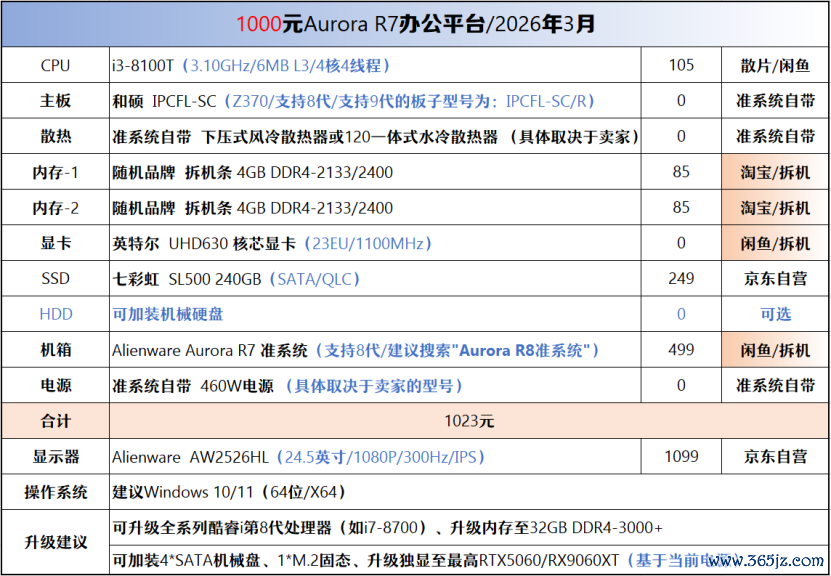The height and width of the screenshot is (576, 831).
Task: Click the "散片/闲鱼" source cell
Action: coord(775,65)
